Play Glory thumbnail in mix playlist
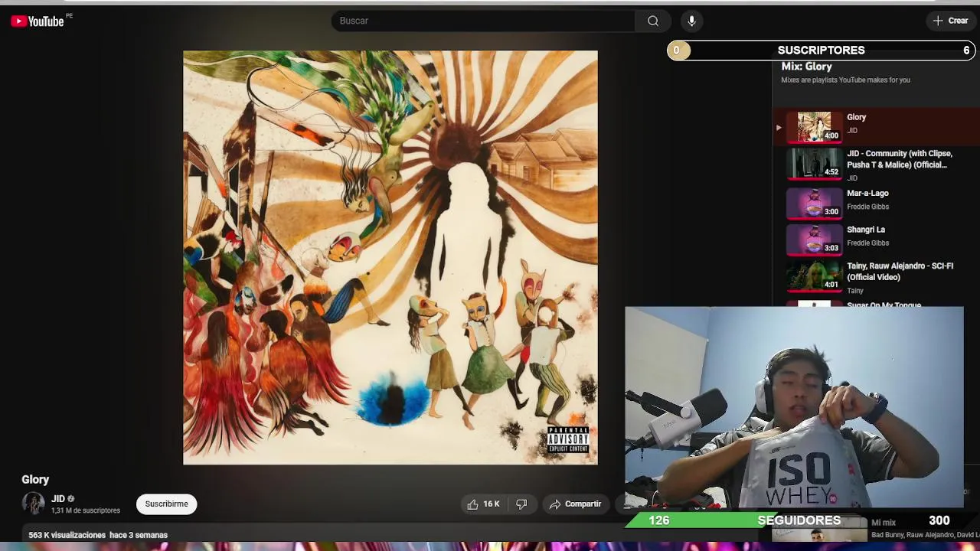980x551 pixels. tap(815, 127)
